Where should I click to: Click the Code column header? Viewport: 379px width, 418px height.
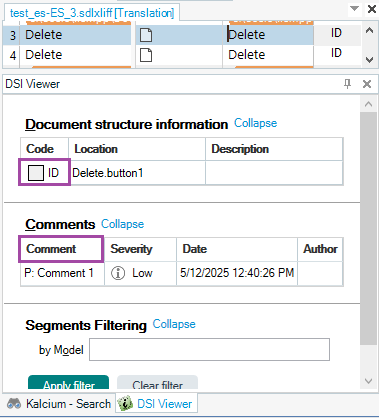[x=44, y=149]
